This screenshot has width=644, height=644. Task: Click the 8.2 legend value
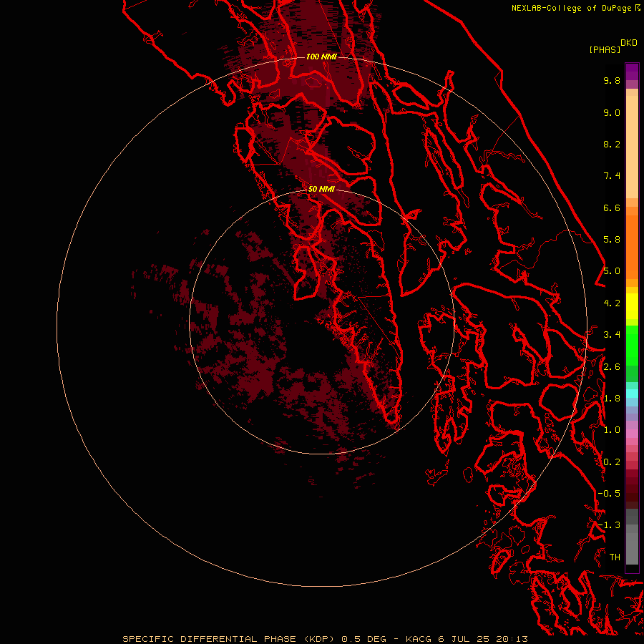pyautogui.click(x=612, y=144)
